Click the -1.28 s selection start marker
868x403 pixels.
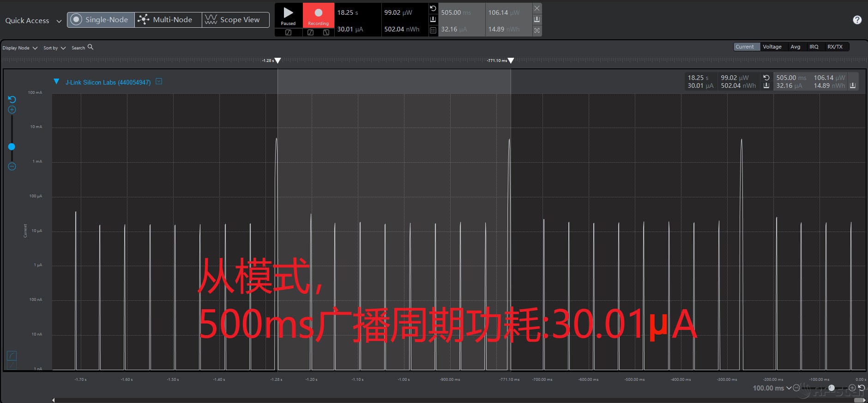(x=277, y=61)
